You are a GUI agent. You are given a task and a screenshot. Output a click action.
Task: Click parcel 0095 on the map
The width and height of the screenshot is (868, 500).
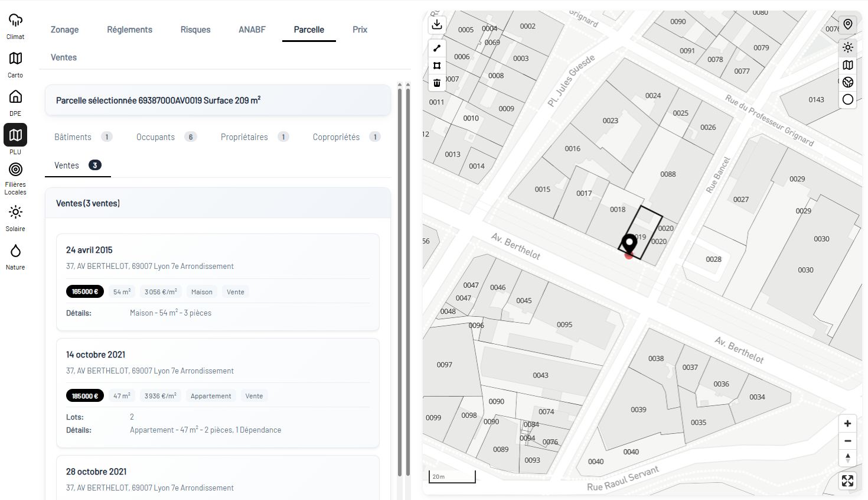564,324
